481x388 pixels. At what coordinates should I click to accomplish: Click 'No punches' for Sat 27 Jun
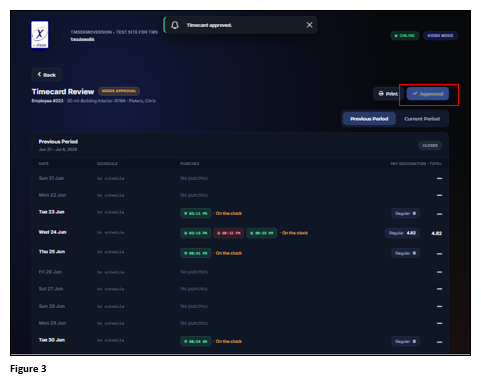(x=194, y=289)
